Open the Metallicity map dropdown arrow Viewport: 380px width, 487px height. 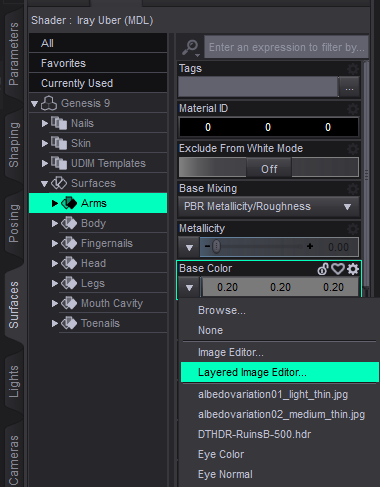click(189, 248)
